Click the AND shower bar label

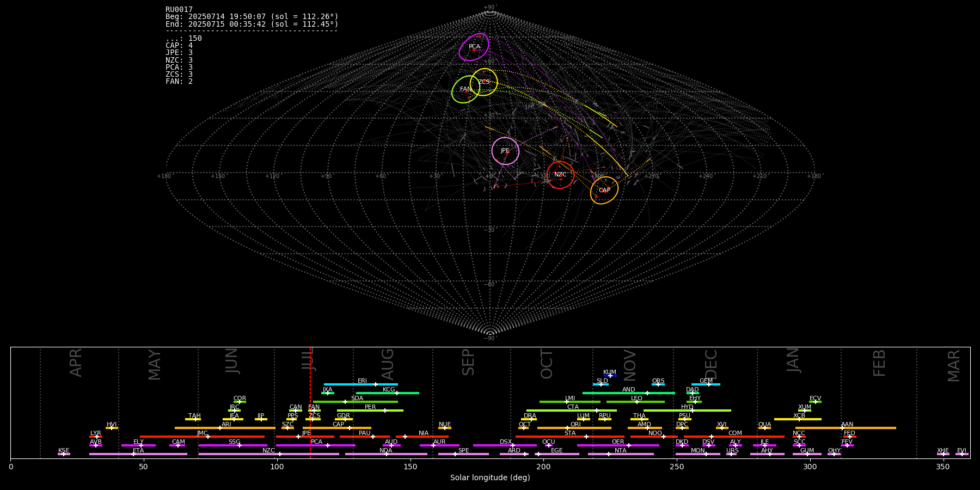tap(628, 389)
